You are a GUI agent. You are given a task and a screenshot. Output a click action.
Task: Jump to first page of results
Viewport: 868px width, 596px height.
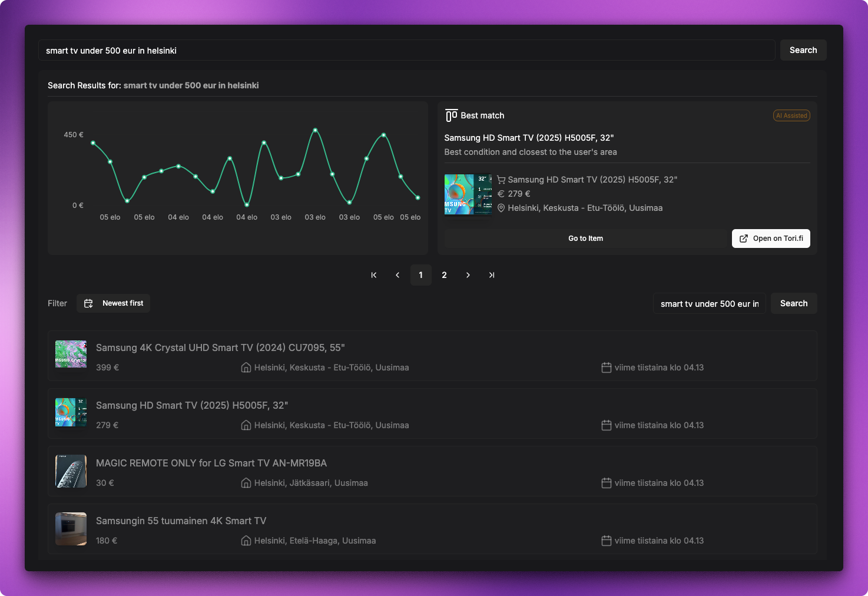[x=374, y=275]
